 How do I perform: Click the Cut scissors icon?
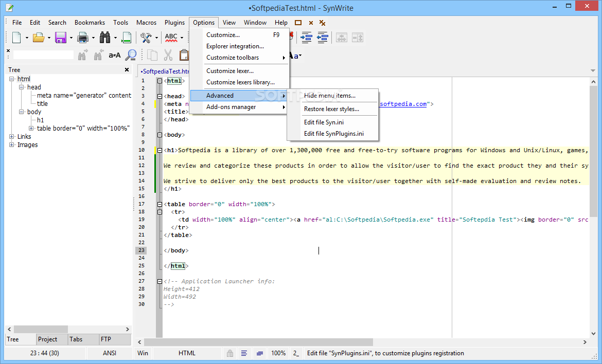click(168, 55)
